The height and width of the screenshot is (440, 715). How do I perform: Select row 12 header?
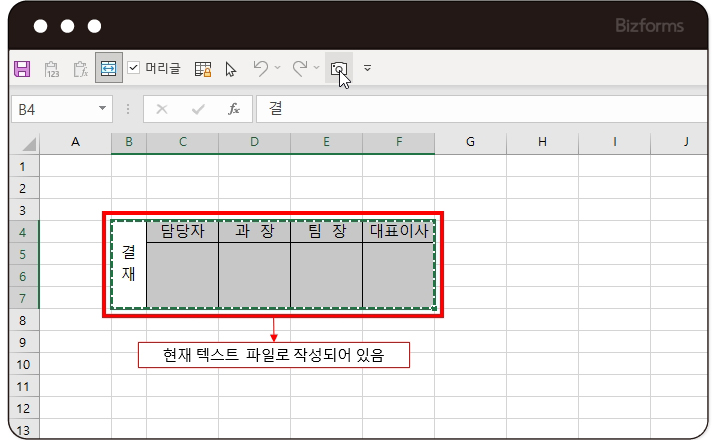pyautogui.click(x=23, y=408)
